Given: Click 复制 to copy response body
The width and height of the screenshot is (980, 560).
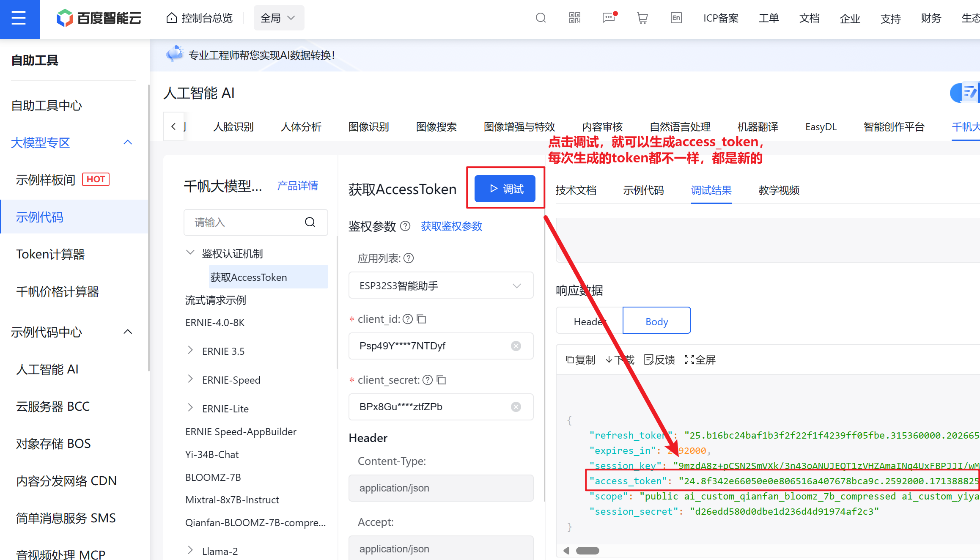Looking at the screenshot, I should [580, 360].
